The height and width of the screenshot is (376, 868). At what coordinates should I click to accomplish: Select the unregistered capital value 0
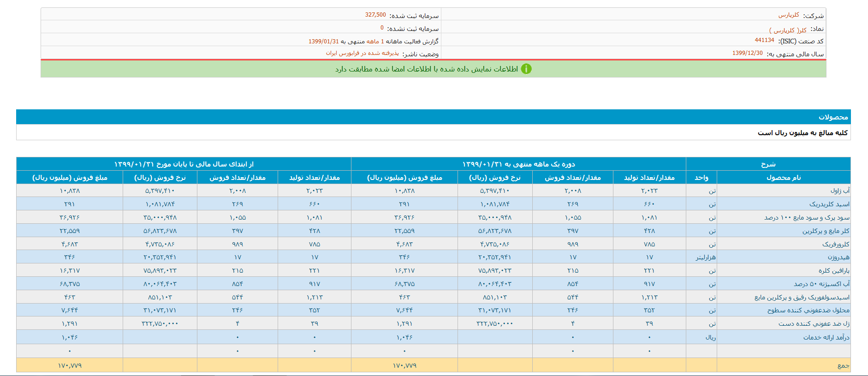382,28
